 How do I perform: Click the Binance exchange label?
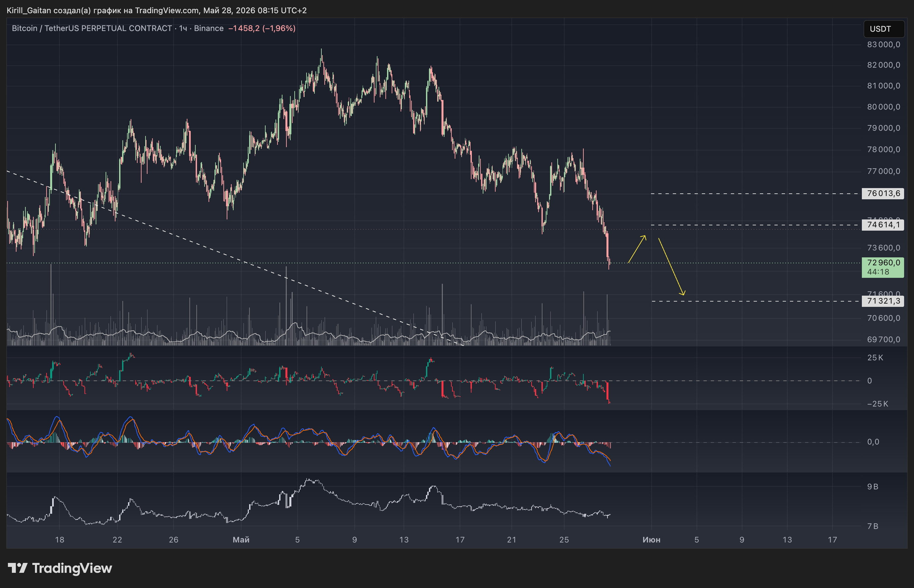[x=209, y=28]
